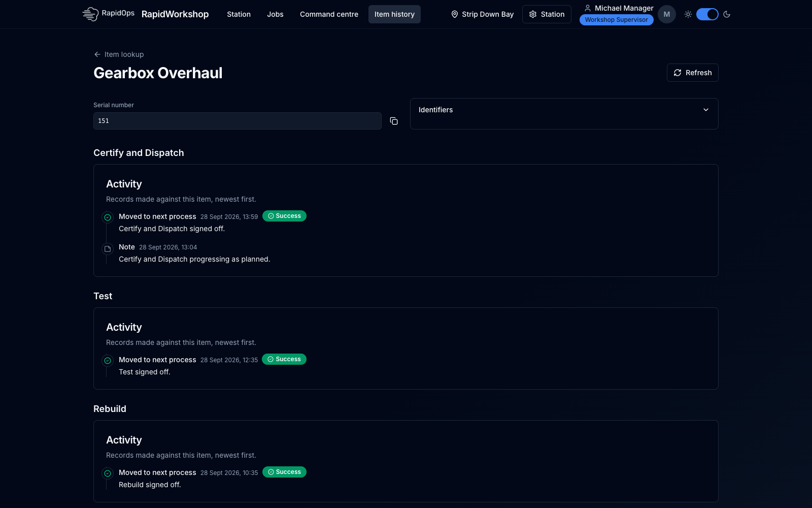Open the Station menu item
The height and width of the screenshot is (508, 812).
click(x=239, y=14)
